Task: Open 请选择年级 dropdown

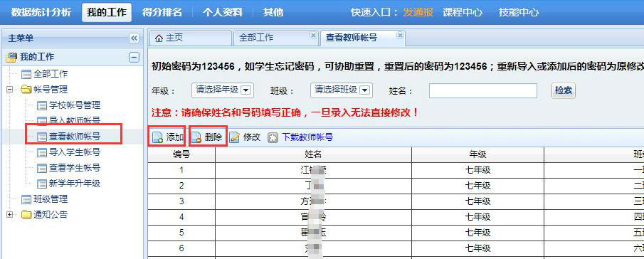Action: coord(223,90)
